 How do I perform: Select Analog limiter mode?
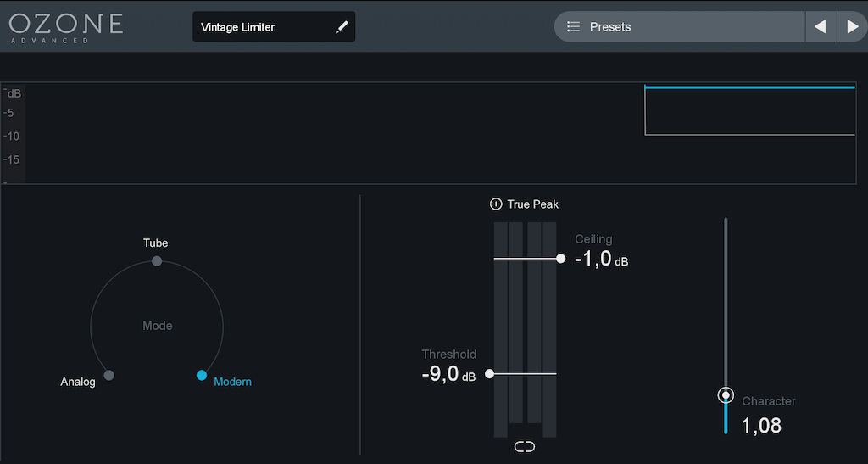108,375
